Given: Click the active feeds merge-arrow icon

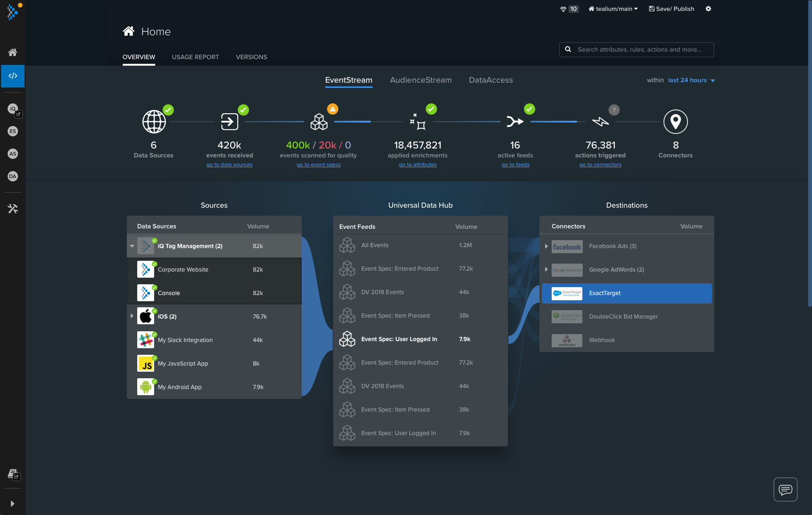Looking at the screenshot, I should click(x=515, y=122).
